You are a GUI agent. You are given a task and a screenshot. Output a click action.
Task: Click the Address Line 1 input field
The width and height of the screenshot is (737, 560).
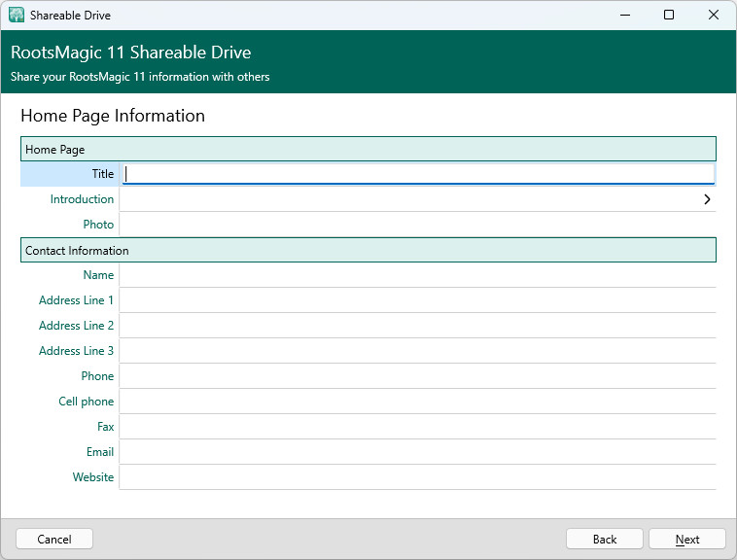[418, 300]
